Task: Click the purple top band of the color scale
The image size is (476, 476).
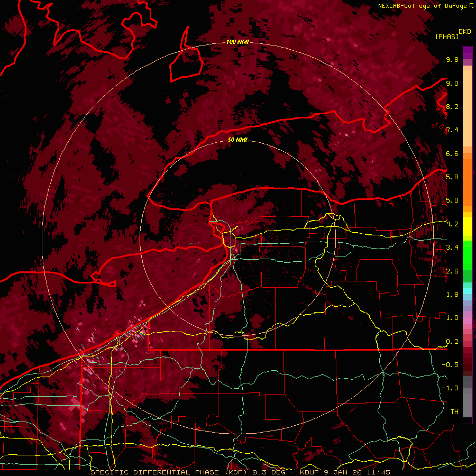Action: click(467, 53)
